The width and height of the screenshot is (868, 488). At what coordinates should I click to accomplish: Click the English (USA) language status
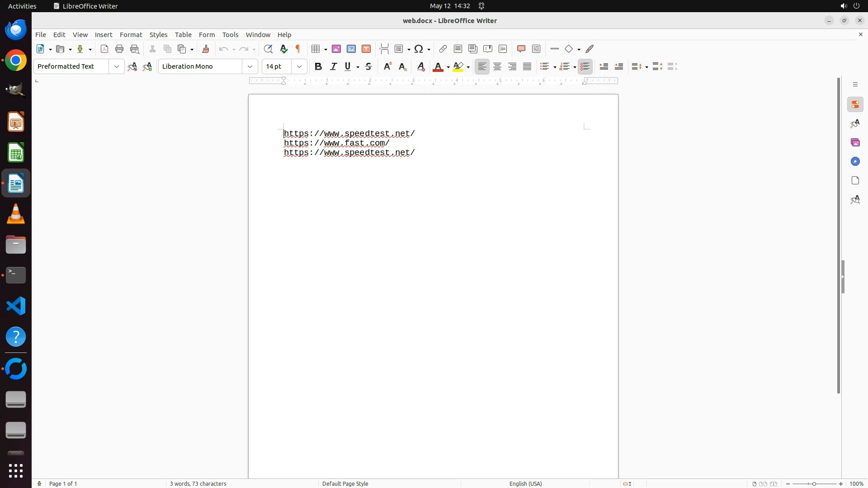coord(525,483)
